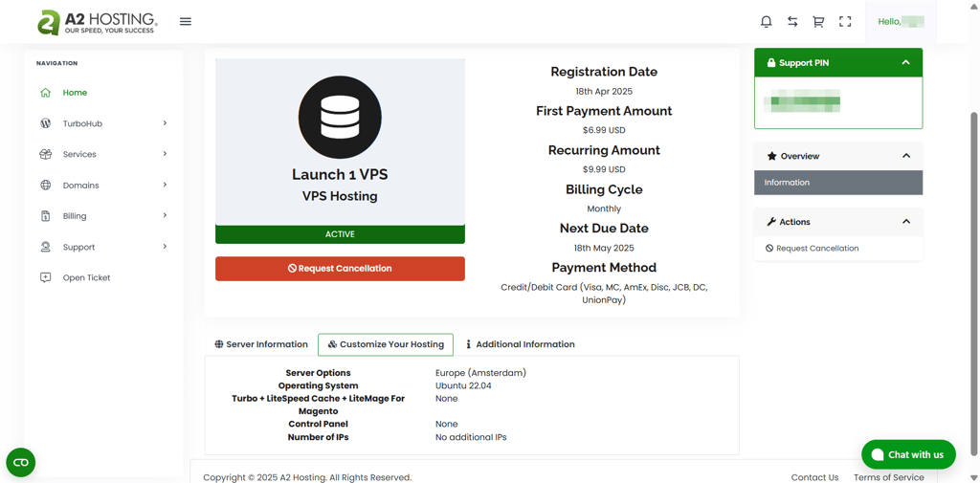Expand the TurboHub submenu chevron
Viewport: 980px width, 483px height.
pos(165,123)
